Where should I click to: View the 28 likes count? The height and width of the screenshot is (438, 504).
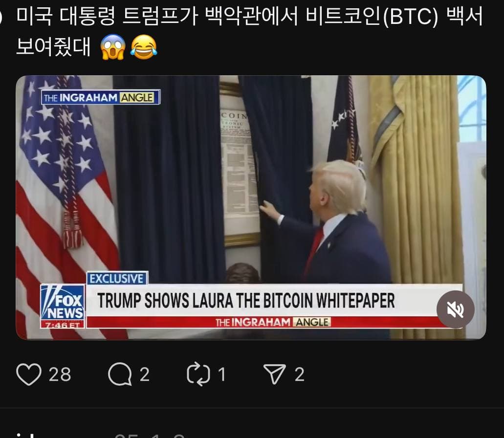pos(60,374)
